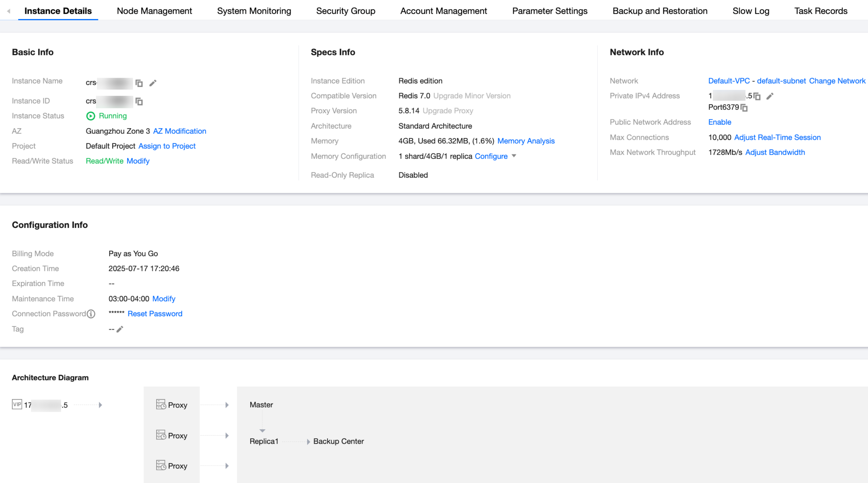
Task: Click the VIP icon in Architecture Diagram
Action: click(17, 405)
